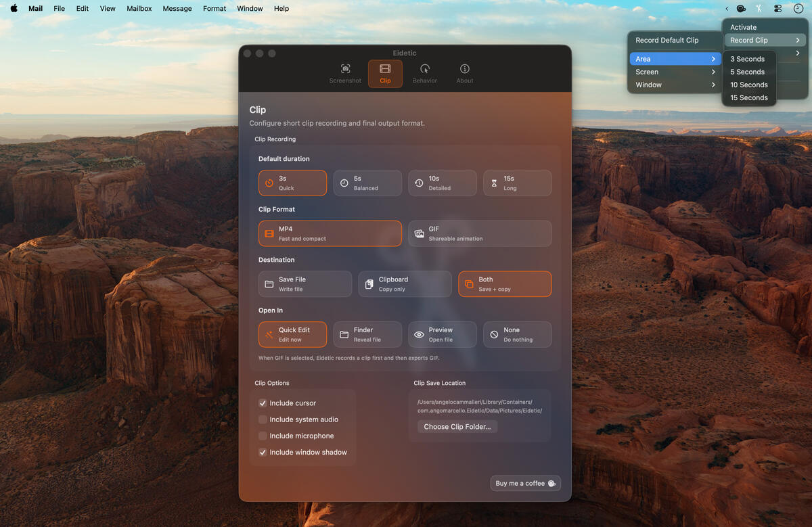Click the Eidetic scissors menu bar icon

point(759,8)
